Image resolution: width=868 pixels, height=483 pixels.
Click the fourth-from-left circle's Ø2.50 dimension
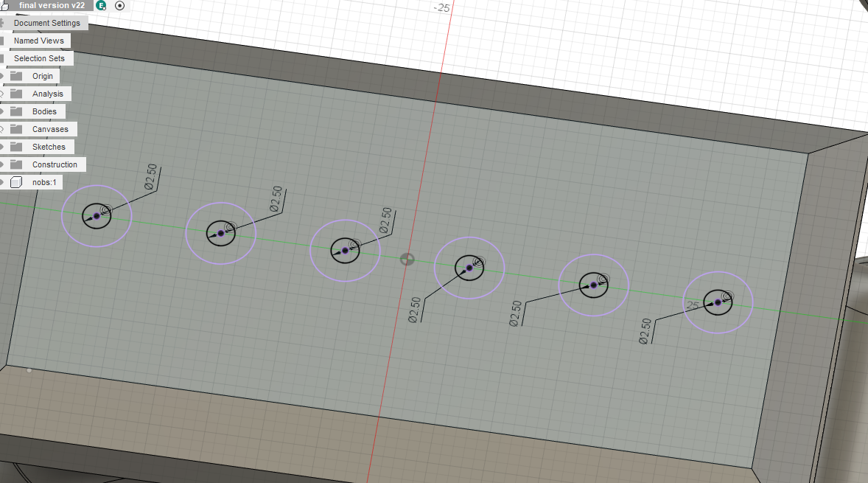[x=415, y=310]
